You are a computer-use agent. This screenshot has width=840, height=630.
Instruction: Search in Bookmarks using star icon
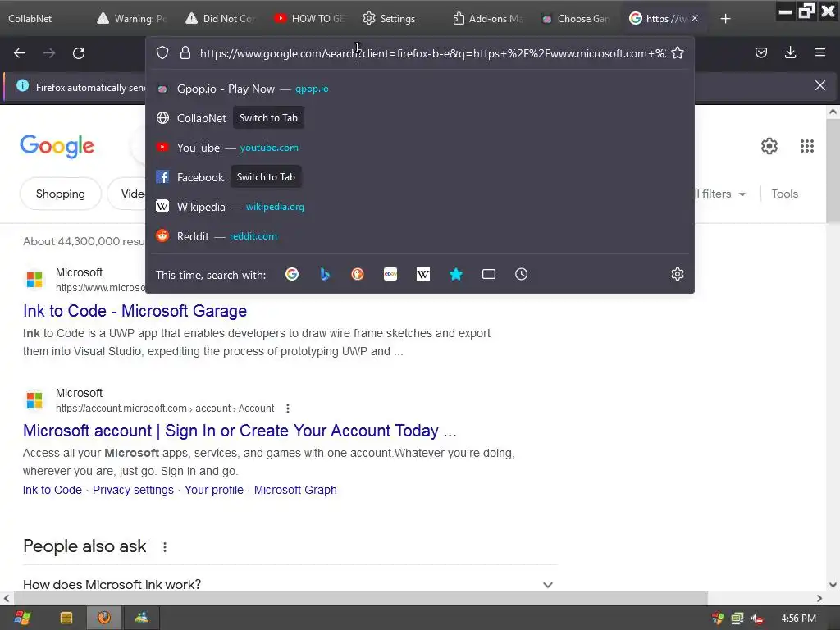pyautogui.click(x=456, y=274)
